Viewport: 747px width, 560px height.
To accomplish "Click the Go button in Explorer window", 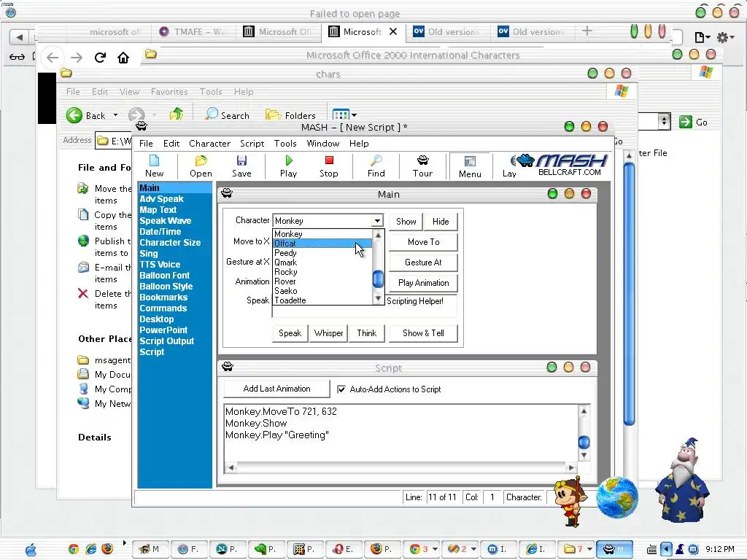I will pyautogui.click(x=694, y=122).
